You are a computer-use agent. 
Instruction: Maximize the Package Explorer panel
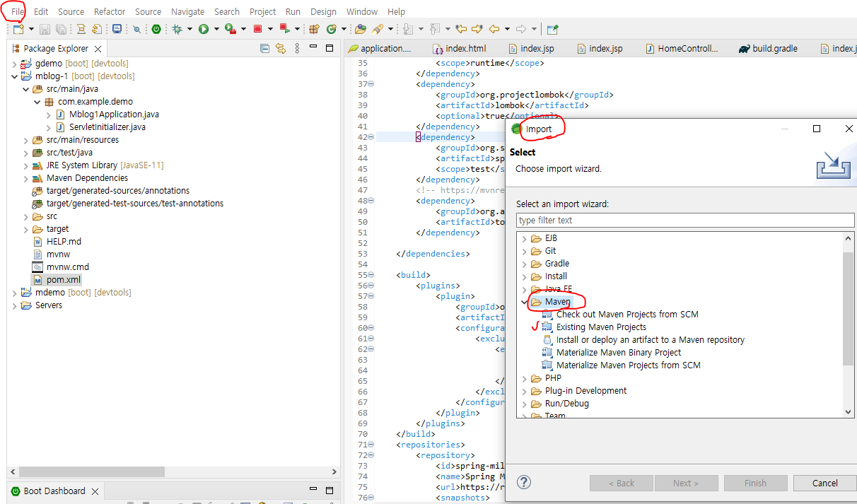(x=330, y=48)
